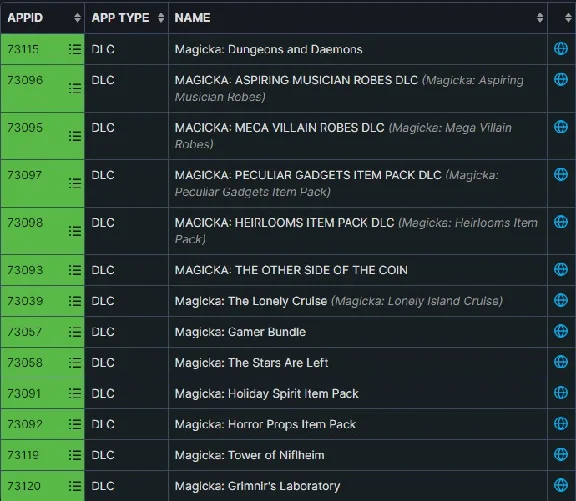
Task: Click globe icon for Aspiring Musician Robes
Action: tap(561, 79)
